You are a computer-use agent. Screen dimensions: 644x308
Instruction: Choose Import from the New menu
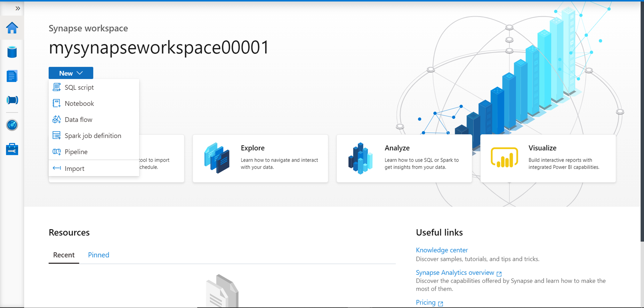click(94, 168)
